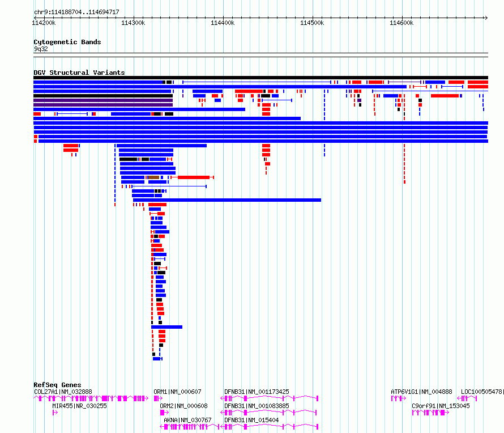Image resolution: width=504 pixels, height=433 pixels.
Task: Select gene label LOC100505478
Action: [481, 392]
